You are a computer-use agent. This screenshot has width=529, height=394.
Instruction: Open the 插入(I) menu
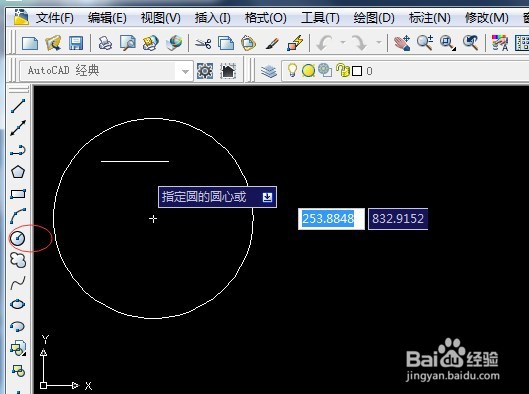[212, 18]
